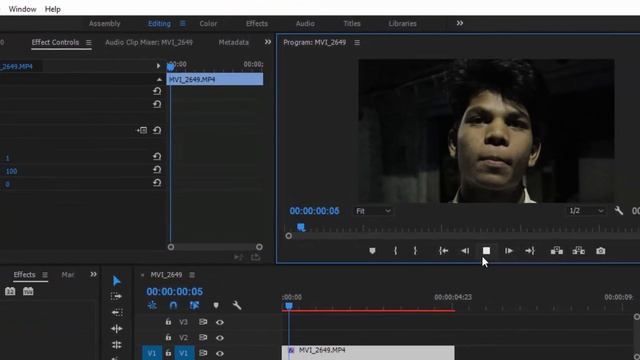
Task: Reset parameter with value 0
Action: pyautogui.click(x=157, y=183)
